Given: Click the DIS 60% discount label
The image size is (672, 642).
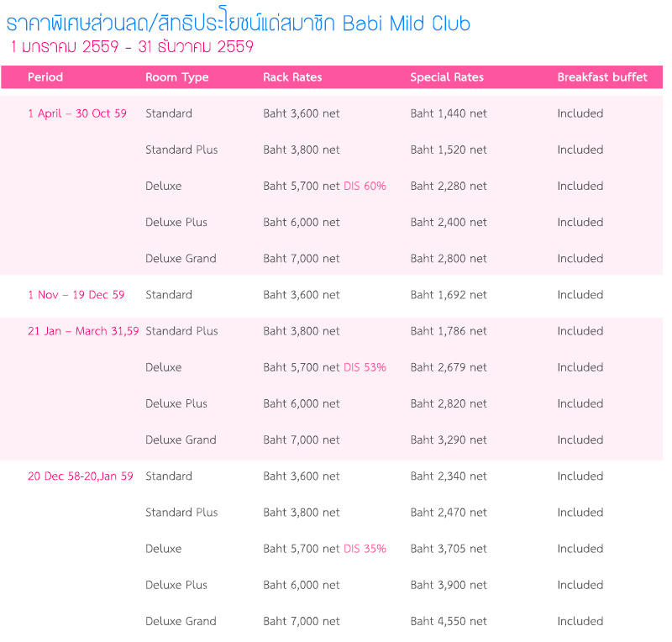Looking at the screenshot, I should [365, 187].
